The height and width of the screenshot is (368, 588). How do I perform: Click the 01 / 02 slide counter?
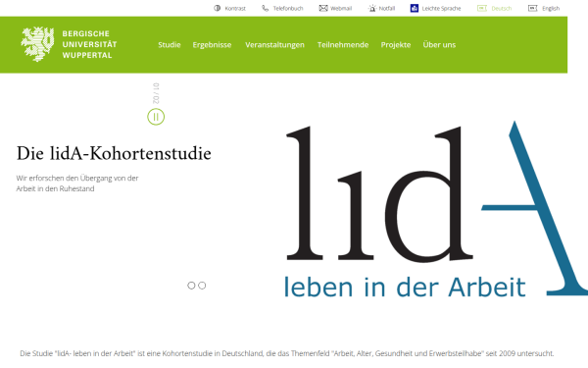click(x=156, y=93)
